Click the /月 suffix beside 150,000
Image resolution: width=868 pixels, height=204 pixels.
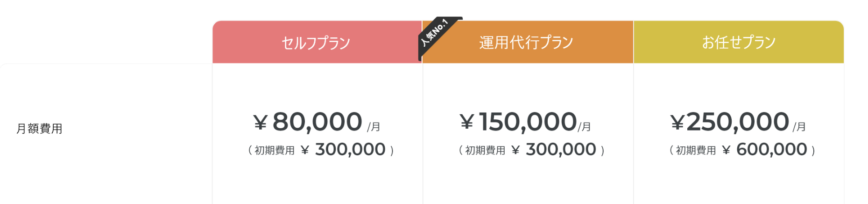click(x=585, y=127)
